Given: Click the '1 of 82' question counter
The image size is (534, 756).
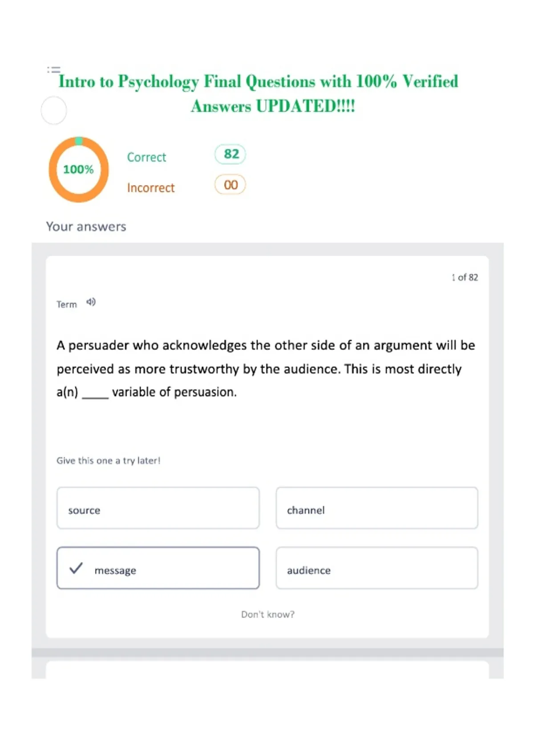Looking at the screenshot, I should (x=465, y=277).
